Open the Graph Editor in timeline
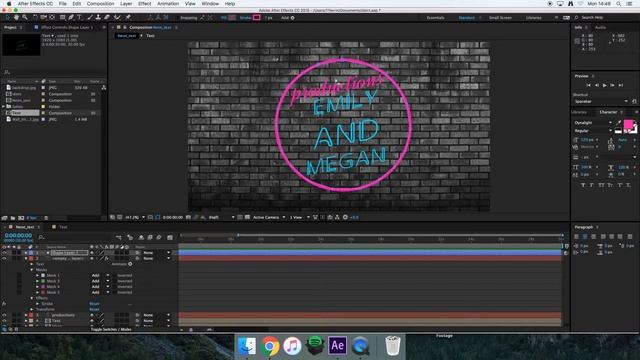 tap(170, 237)
